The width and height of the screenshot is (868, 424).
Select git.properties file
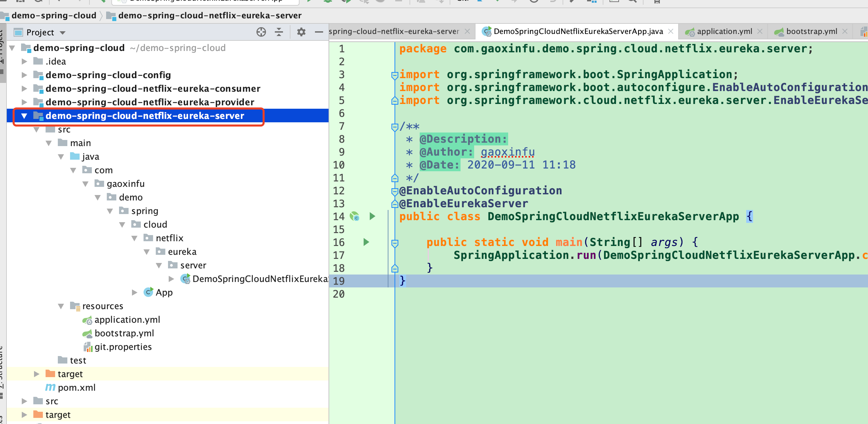tap(123, 347)
